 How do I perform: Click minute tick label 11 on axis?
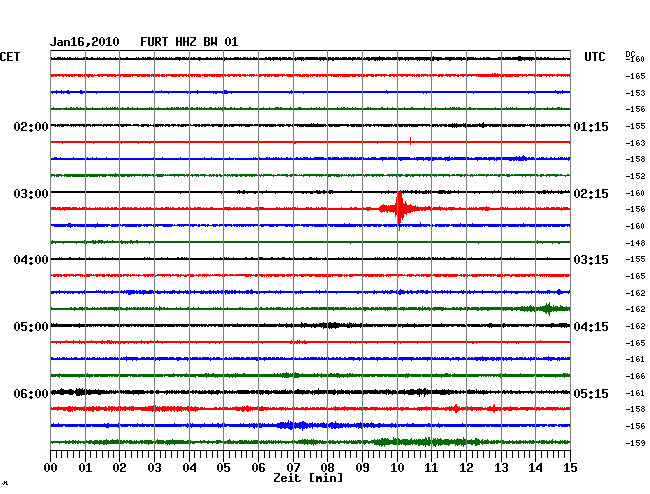point(431,467)
